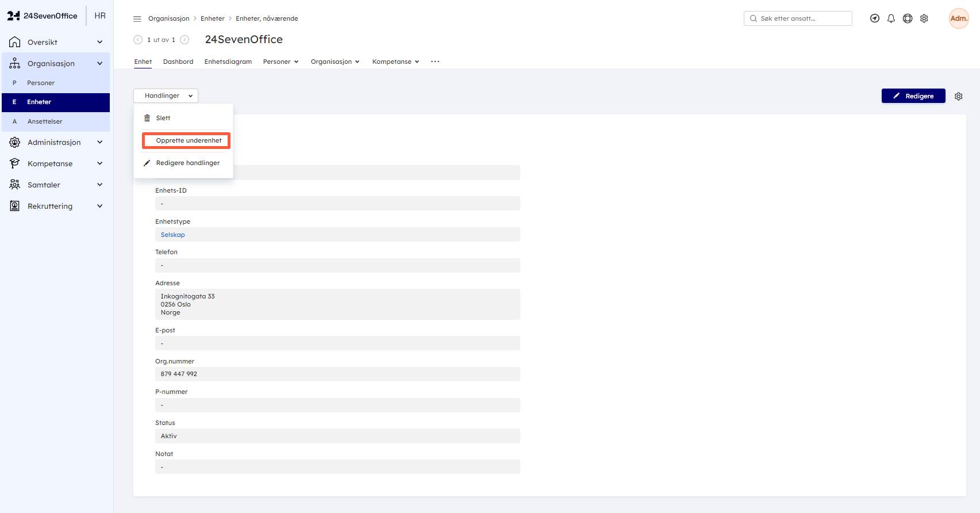
Task: Click the Organisasjon hierarchy icon
Action: [x=15, y=63]
